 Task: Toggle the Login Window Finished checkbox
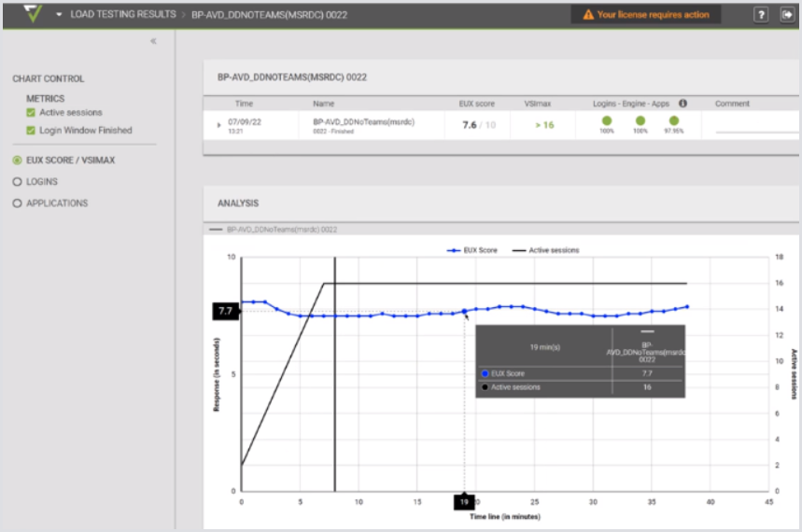31,131
